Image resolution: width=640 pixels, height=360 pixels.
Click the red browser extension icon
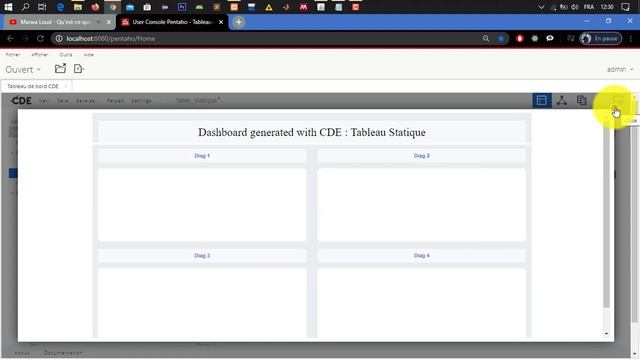520,38
